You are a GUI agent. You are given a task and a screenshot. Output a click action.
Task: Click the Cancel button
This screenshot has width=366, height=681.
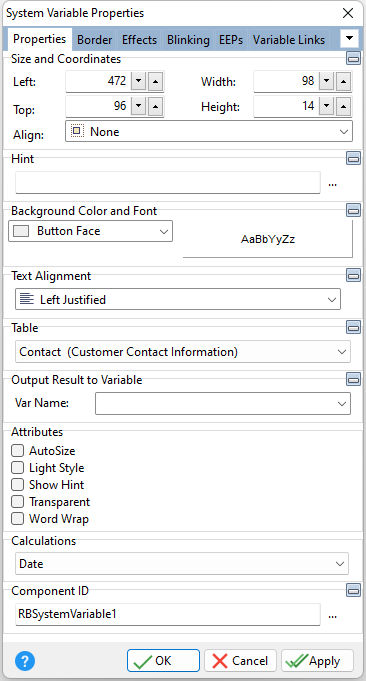pos(241,661)
